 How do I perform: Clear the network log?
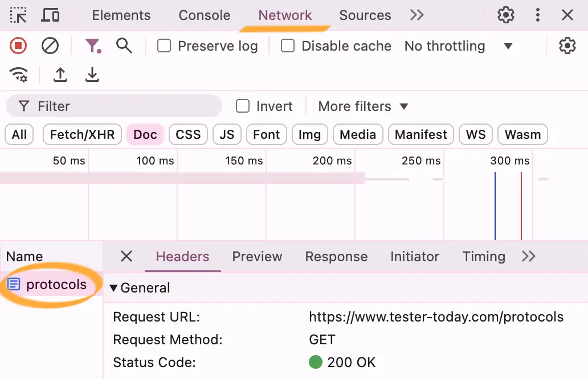coord(50,46)
